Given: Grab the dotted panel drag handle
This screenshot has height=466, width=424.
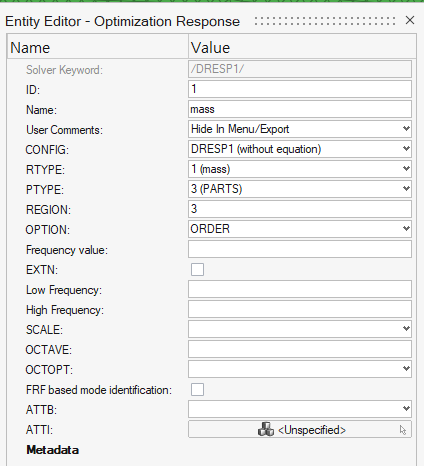Looking at the screenshot, I should tap(325, 21).
